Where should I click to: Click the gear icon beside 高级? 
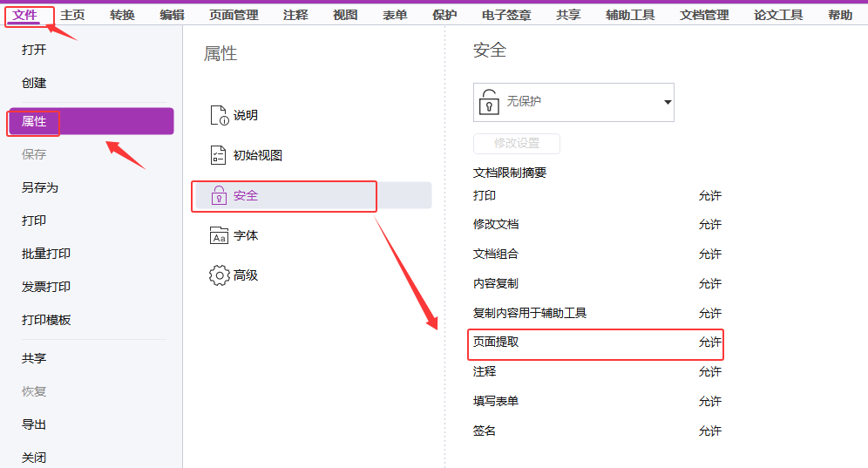pos(219,275)
